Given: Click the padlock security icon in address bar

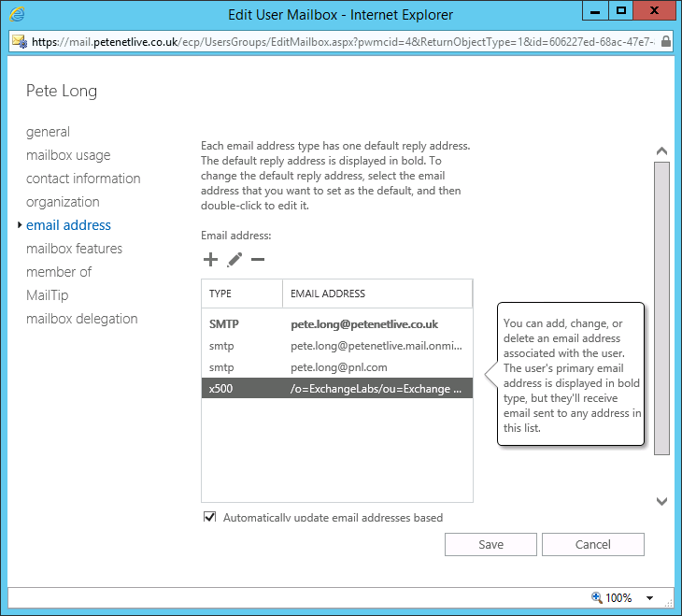Looking at the screenshot, I should click(x=665, y=41).
